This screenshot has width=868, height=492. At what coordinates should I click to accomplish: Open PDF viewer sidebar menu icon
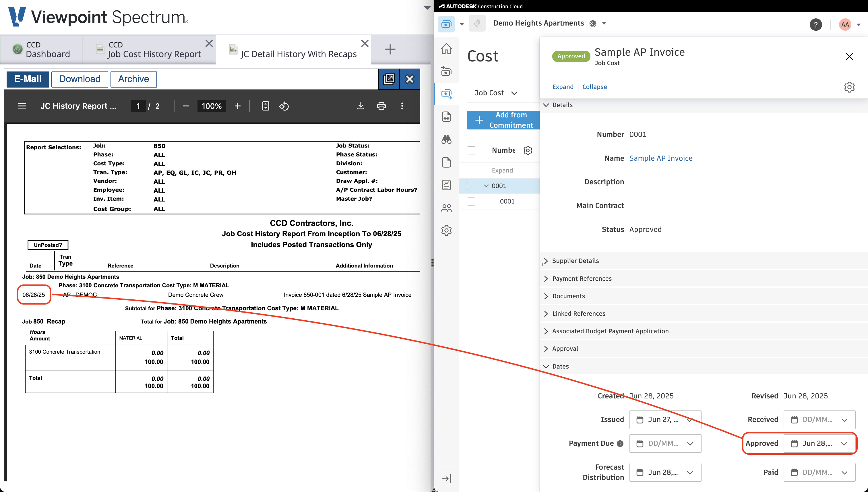pyautogui.click(x=22, y=106)
